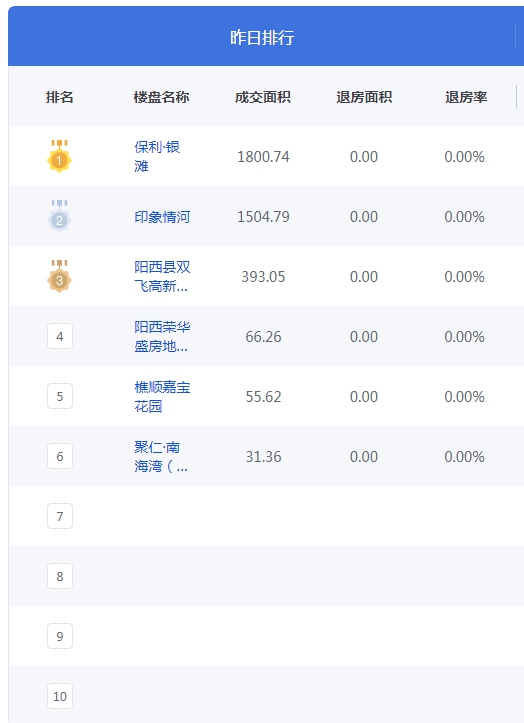Screen dimensions: 524x723
Task: Open the 保利·银滩 property link
Action: click(x=157, y=156)
